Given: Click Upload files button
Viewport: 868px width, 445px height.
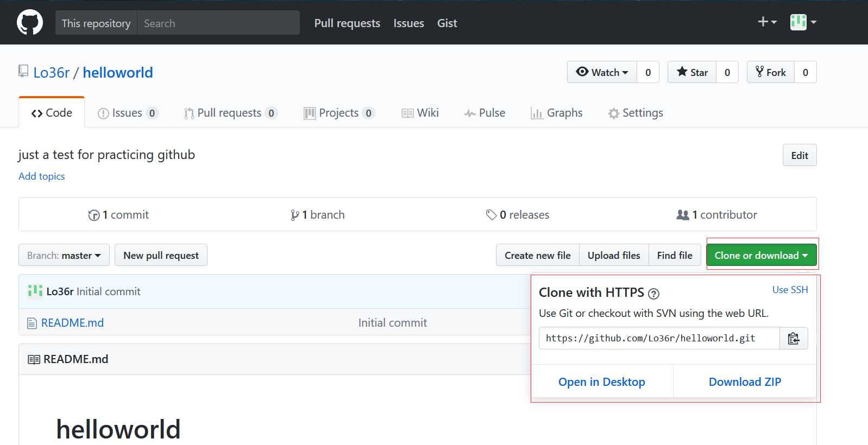Looking at the screenshot, I should click(614, 255).
